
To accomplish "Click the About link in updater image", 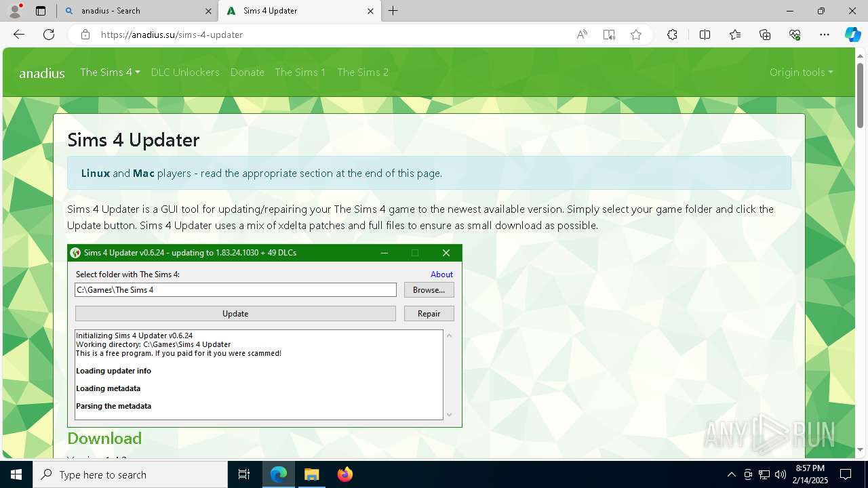I will coord(441,274).
